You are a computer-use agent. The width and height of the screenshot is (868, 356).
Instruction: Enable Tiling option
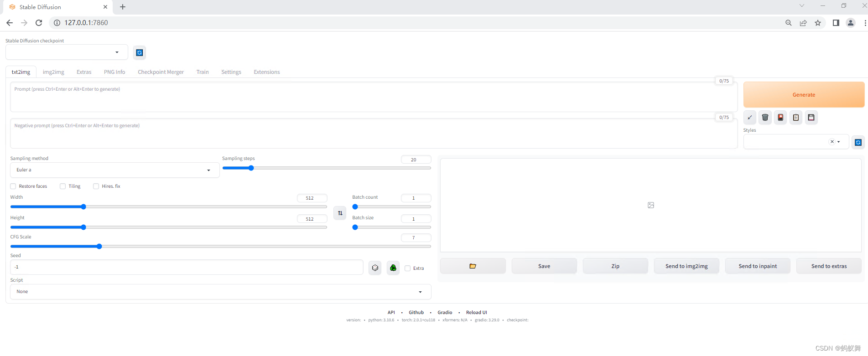click(63, 186)
